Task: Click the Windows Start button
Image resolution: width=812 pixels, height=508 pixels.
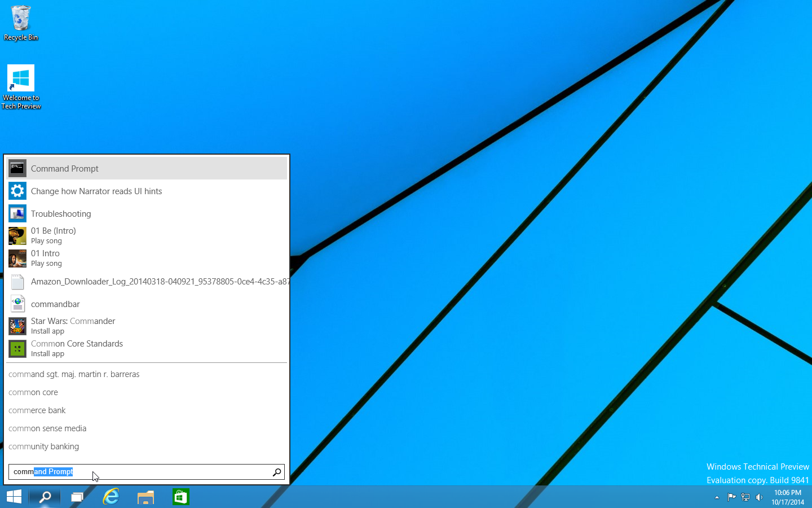Action: 14,497
